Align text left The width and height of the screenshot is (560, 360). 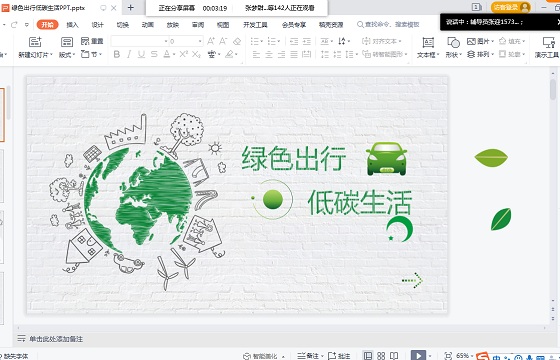coord(256,54)
